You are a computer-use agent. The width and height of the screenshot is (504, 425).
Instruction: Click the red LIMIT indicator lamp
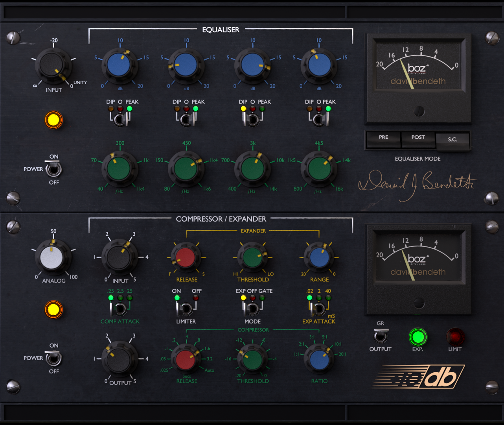coord(455,337)
